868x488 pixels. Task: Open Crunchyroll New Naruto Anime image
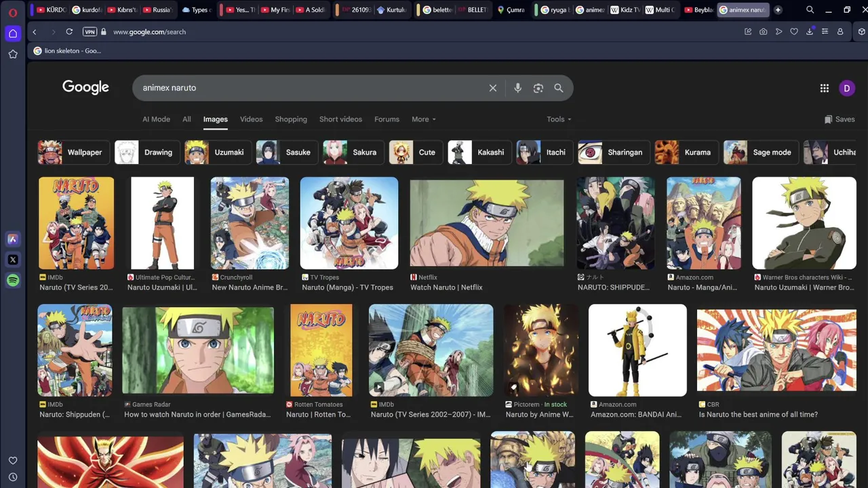click(250, 223)
